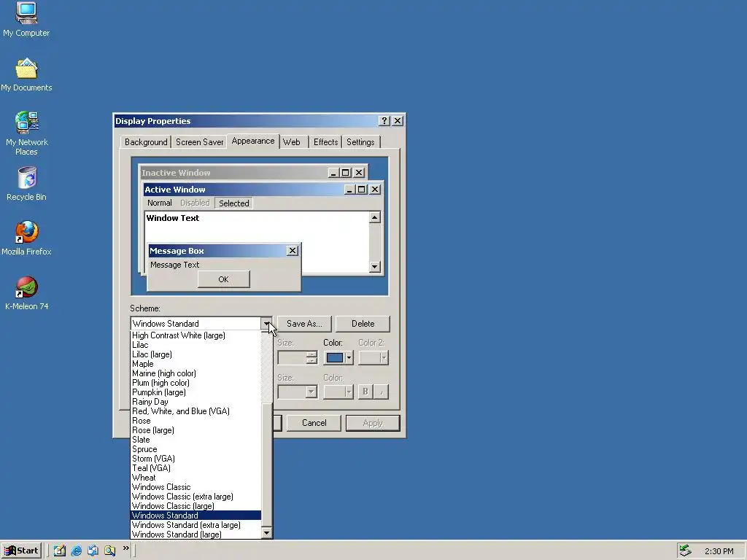Click the Normal menu item in preview
The width and height of the screenshot is (747, 560).
160,203
